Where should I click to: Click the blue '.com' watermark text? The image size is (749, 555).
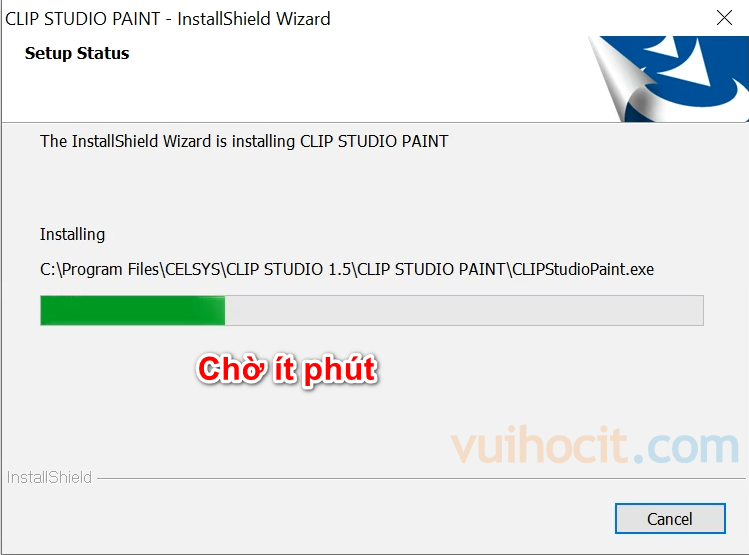click(686, 447)
